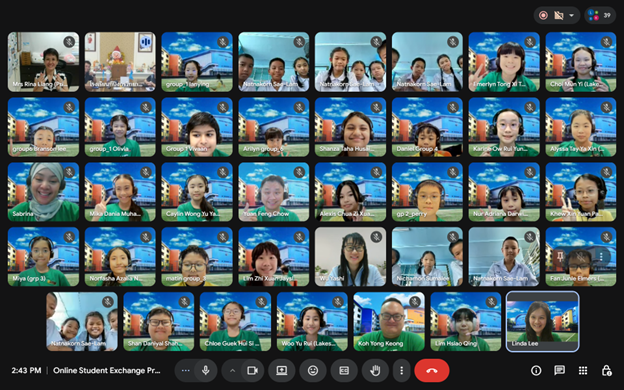Click the recording indicator icon
Viewport: 624px width, 390px height.
click(543, 15)
